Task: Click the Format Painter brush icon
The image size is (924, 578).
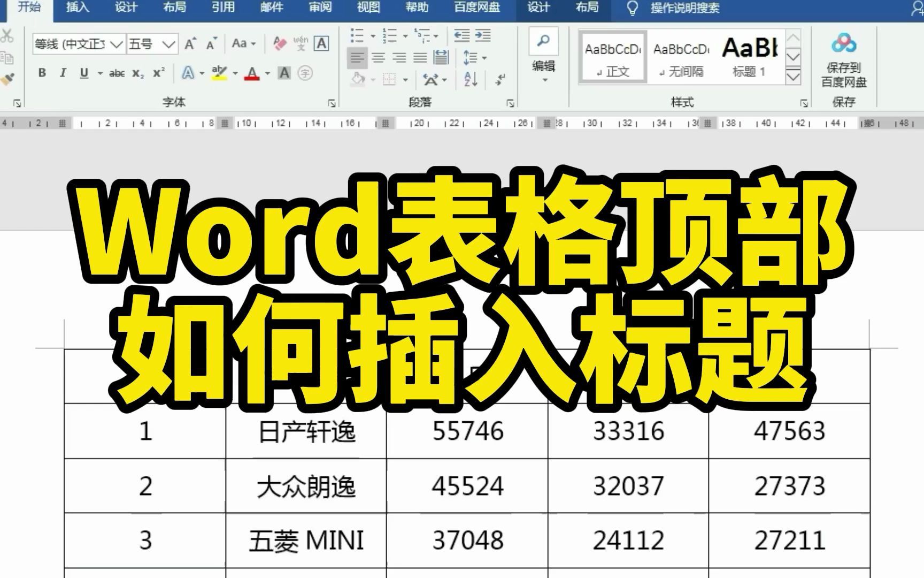Action: [x=6, y=79]
